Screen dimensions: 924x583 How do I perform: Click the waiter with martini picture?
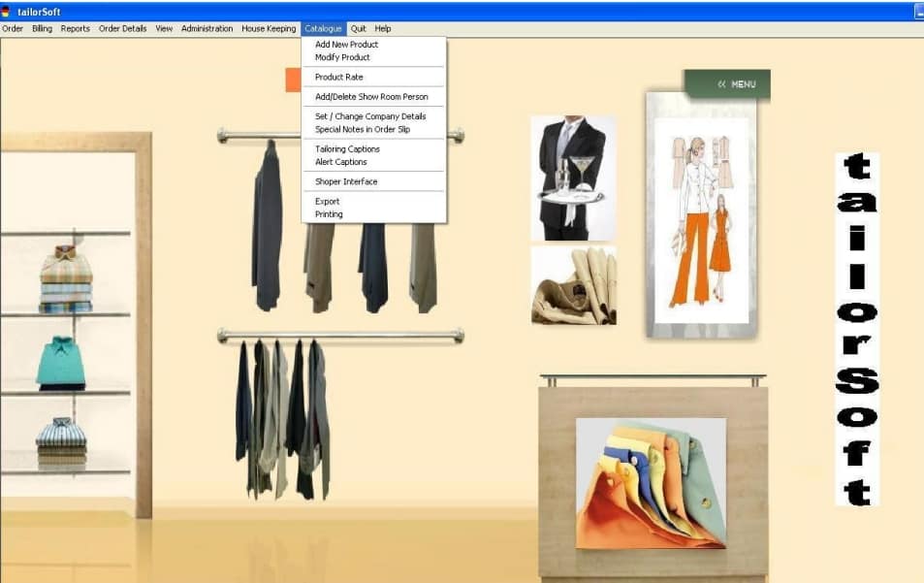click(x=573, y=178)
